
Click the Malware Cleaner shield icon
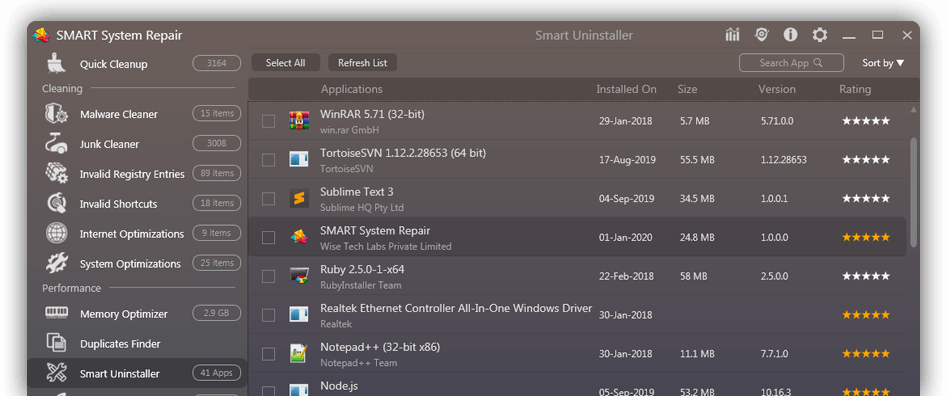(57, 114)
